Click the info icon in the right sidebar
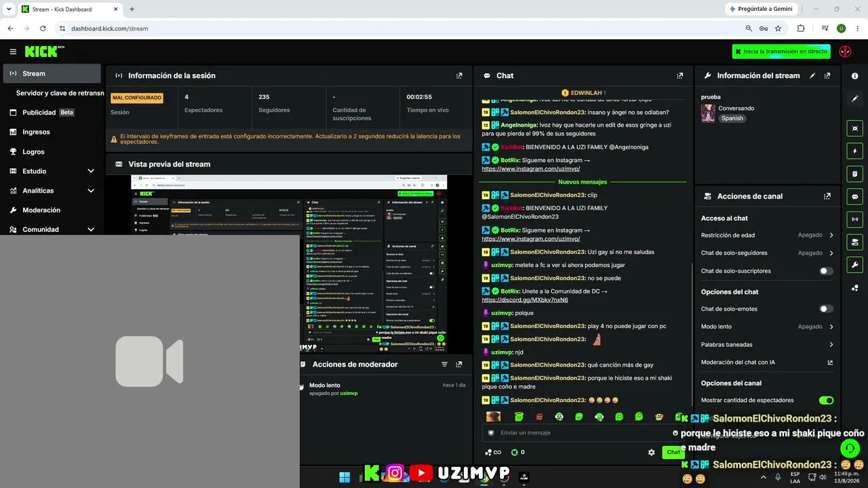 (854, 76)
